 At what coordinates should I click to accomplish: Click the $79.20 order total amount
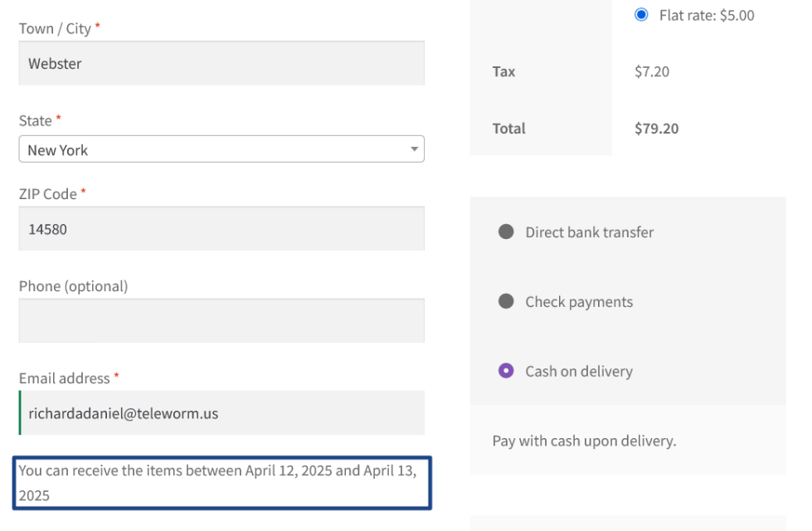656,129
